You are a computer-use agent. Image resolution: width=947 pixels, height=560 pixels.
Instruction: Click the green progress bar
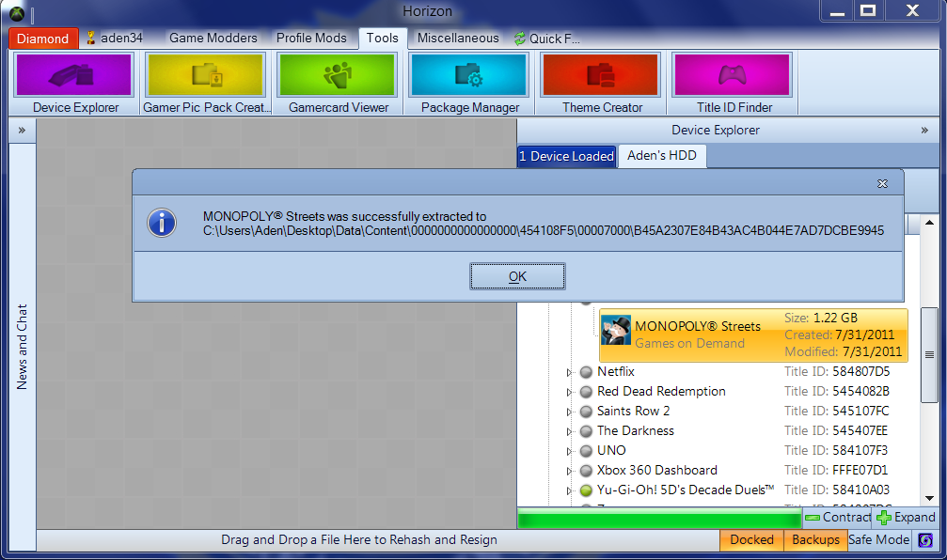pyautogui.click(x=658, y=518)
